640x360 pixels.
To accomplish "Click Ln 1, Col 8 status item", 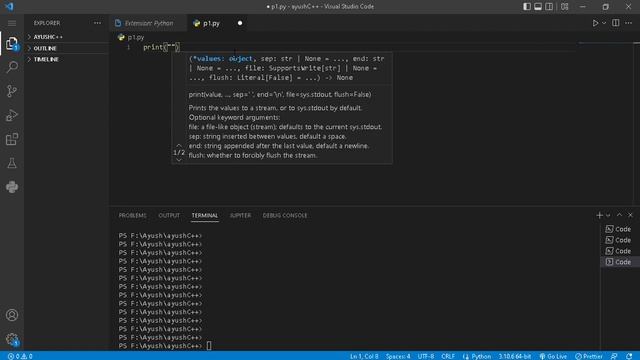I will 364,356.
